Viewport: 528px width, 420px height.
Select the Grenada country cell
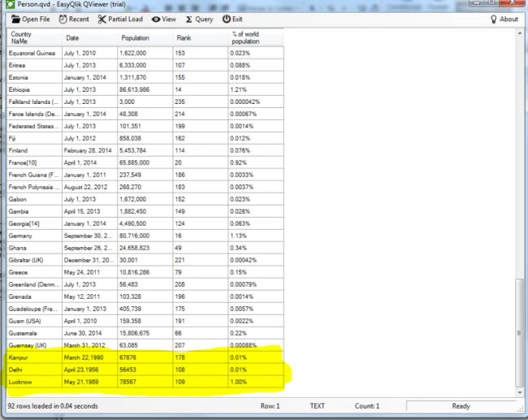tap(34, 297)
